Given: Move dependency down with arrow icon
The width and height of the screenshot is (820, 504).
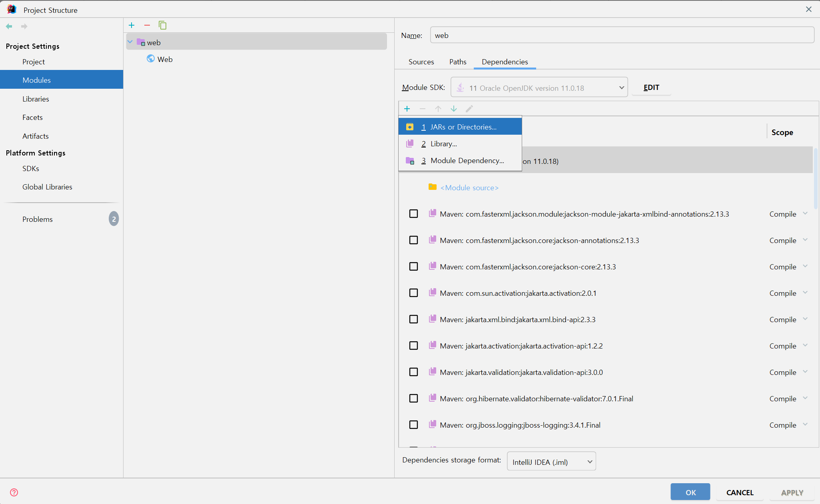Looking at the screenshot, I should pyautogui.click(x=454, y=109).
